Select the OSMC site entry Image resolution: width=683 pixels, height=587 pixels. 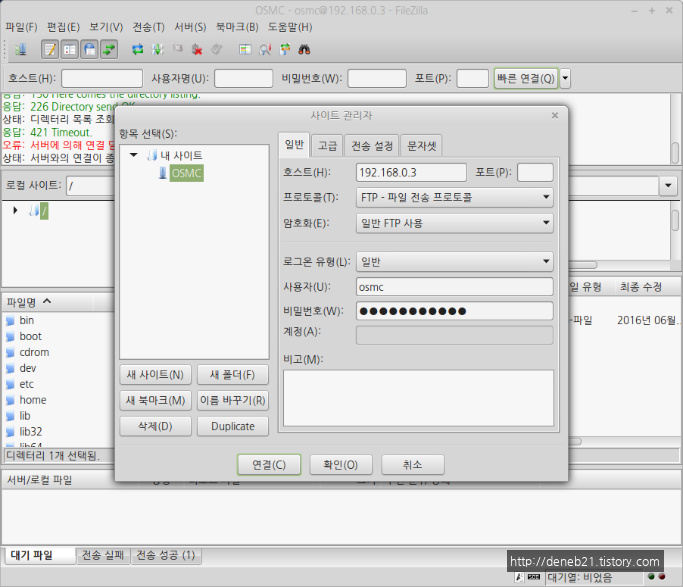click(186, 173)
